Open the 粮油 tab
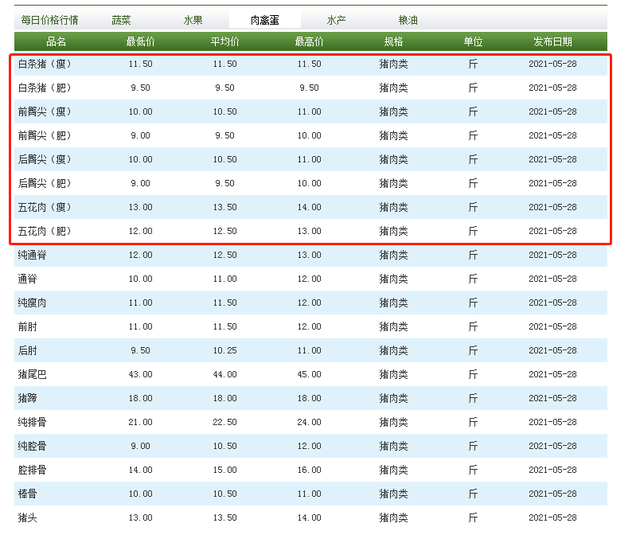Image resolution: width=640 pixels, height=535 pixels. click(408, 20)
